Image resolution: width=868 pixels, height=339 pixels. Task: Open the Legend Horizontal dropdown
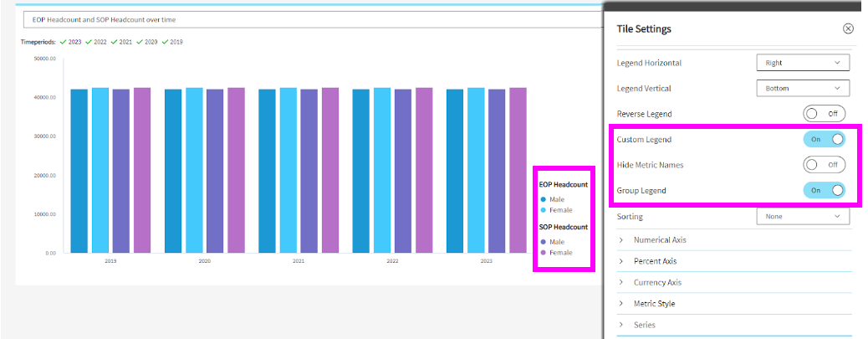pos(802,63)
